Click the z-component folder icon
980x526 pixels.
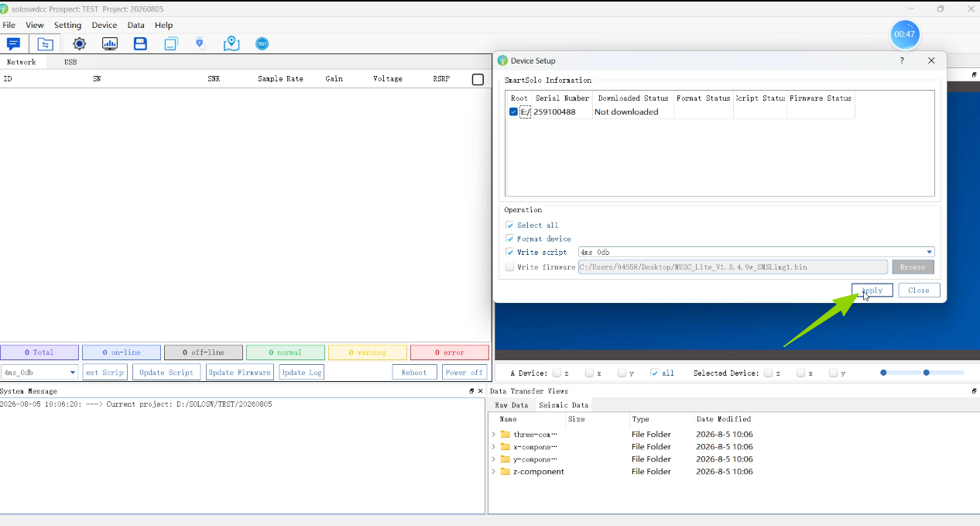(505, 472)
